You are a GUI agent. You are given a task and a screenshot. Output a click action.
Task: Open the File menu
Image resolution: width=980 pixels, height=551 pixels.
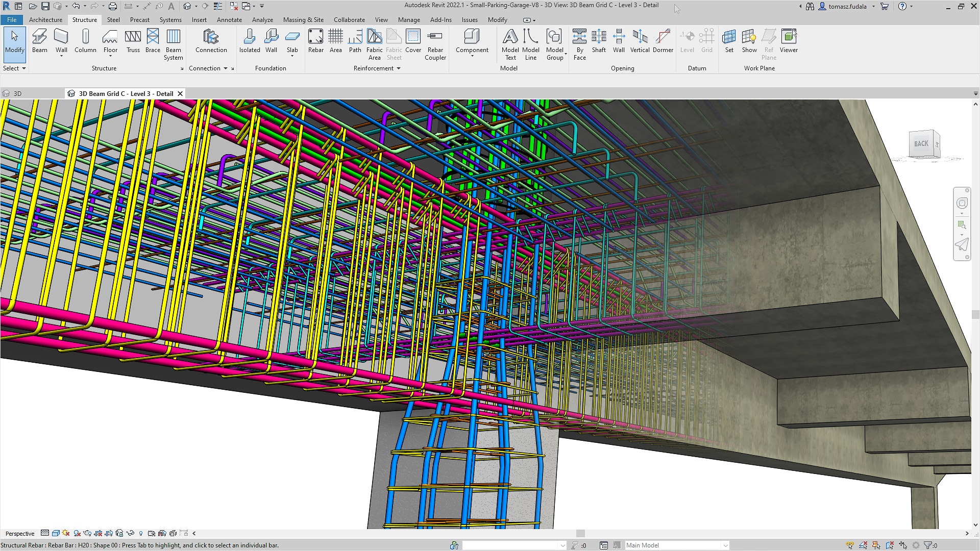point(12,20)
